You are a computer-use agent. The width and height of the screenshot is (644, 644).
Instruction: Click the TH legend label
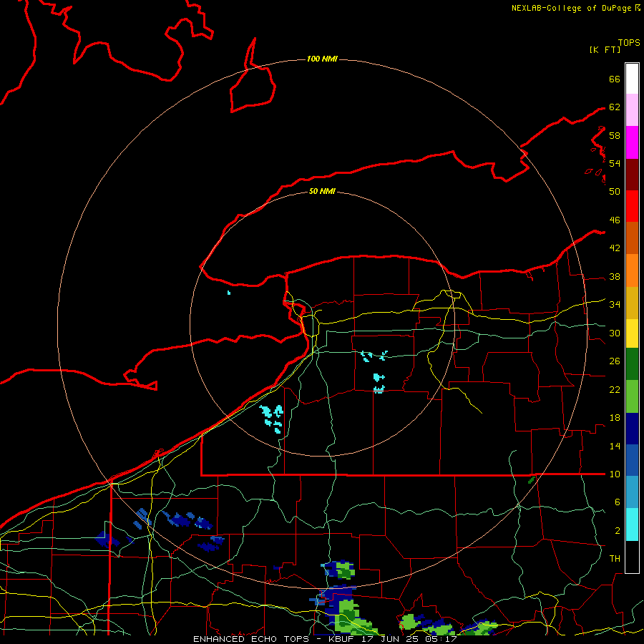tap(615, 559)
